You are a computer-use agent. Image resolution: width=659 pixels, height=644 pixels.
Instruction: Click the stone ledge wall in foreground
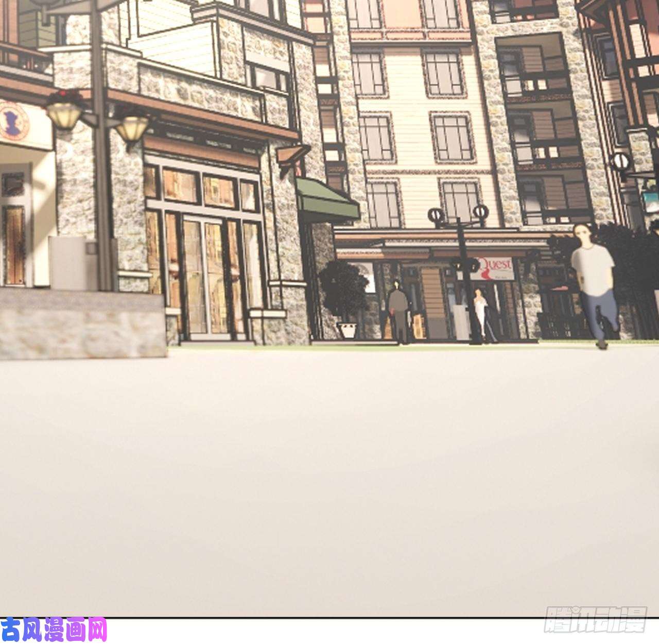82,325
